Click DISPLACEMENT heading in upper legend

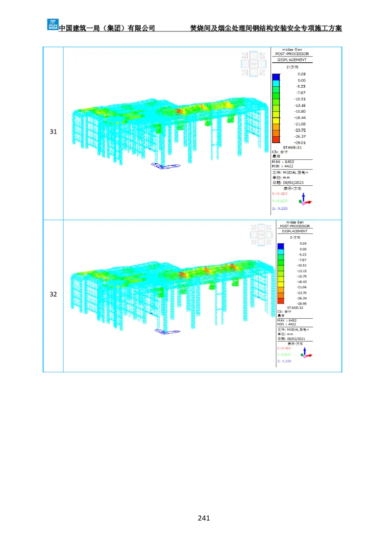tap(292, 60)
